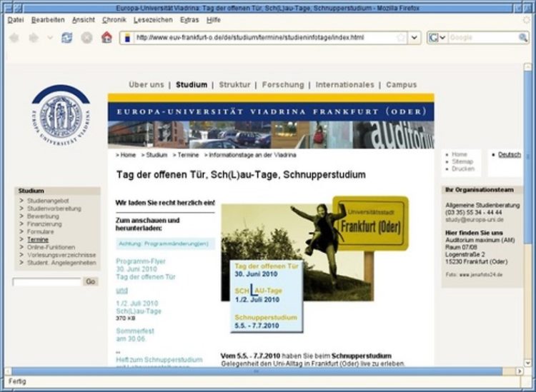Viewport: 536px width, 392px height.
Task: Open Finanzierung in the sidebar
Action: (44, 224)
